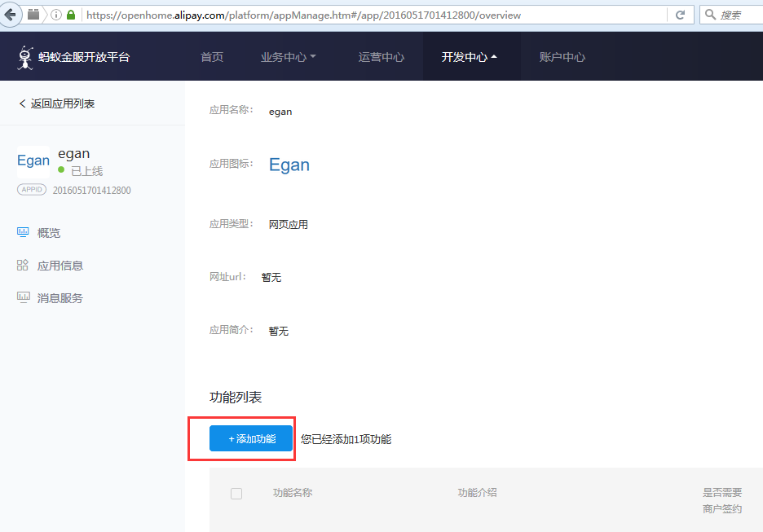This screenshot has width=763, height=532.
Task: Open the 首页 nav item
Action: point(212,57)
